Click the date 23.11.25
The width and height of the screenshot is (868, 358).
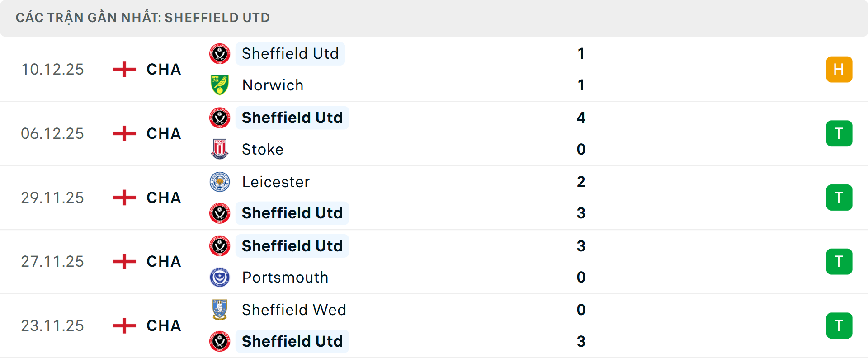pyautogui.click(x=52, y=325)
